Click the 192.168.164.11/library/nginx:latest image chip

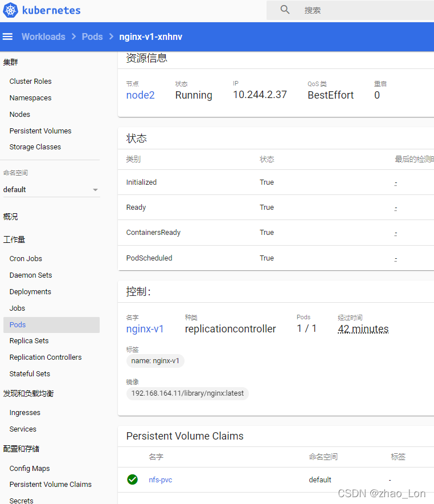[x=187, y=393]
